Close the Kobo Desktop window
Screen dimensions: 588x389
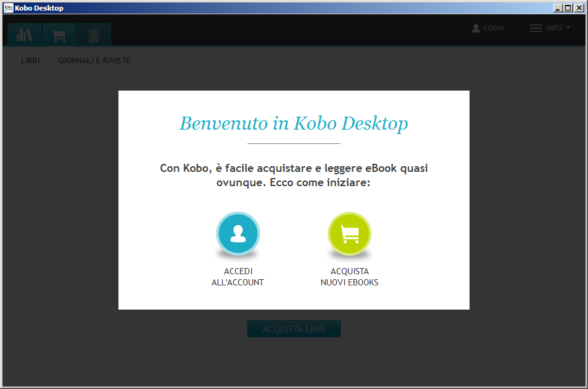pyautogui.click(x=579, y=8)
